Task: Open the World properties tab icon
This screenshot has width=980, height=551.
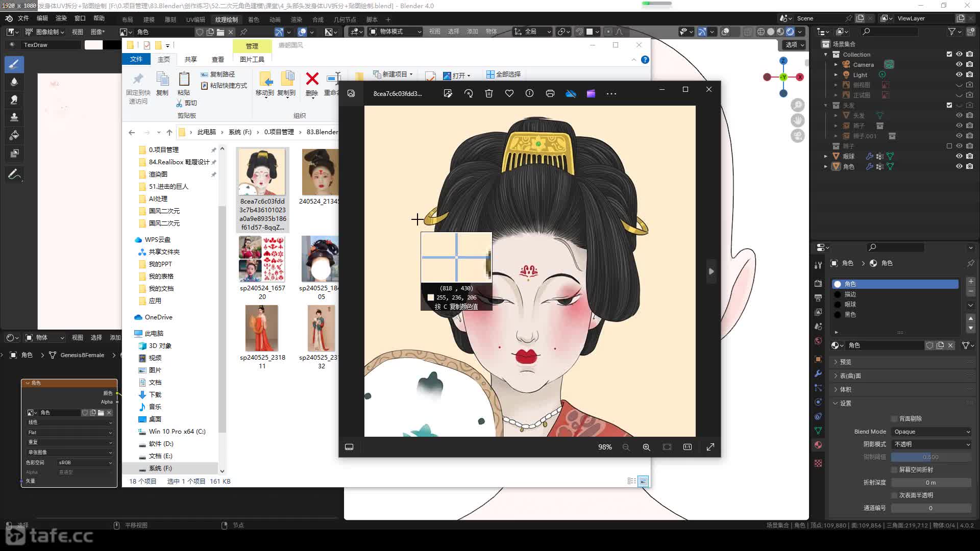Action: (818, 341)
